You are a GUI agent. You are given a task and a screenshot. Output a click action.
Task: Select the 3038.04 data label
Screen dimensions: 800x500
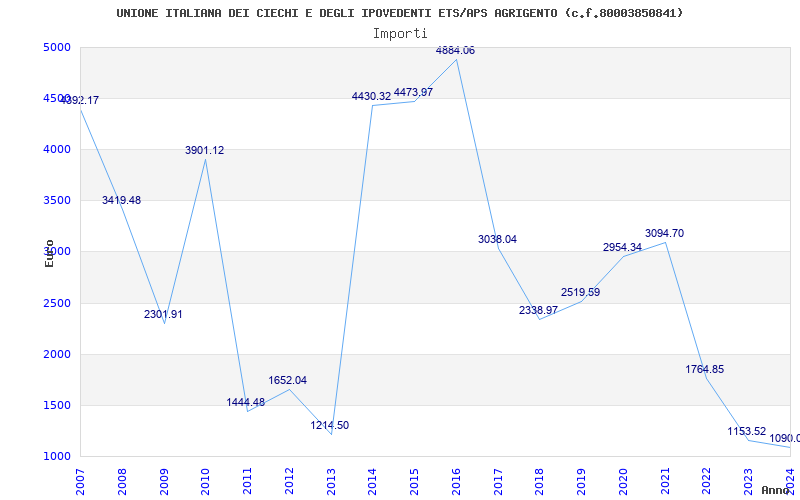[497, 239]
